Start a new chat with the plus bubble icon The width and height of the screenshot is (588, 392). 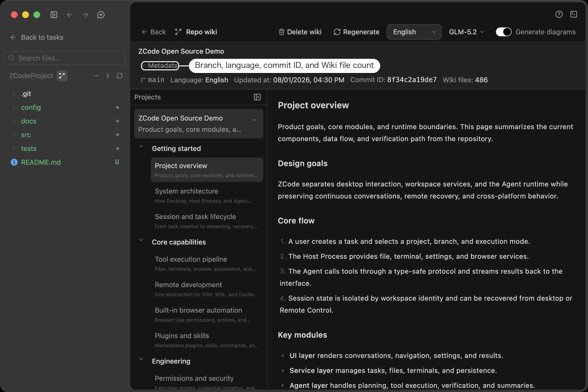101,15
